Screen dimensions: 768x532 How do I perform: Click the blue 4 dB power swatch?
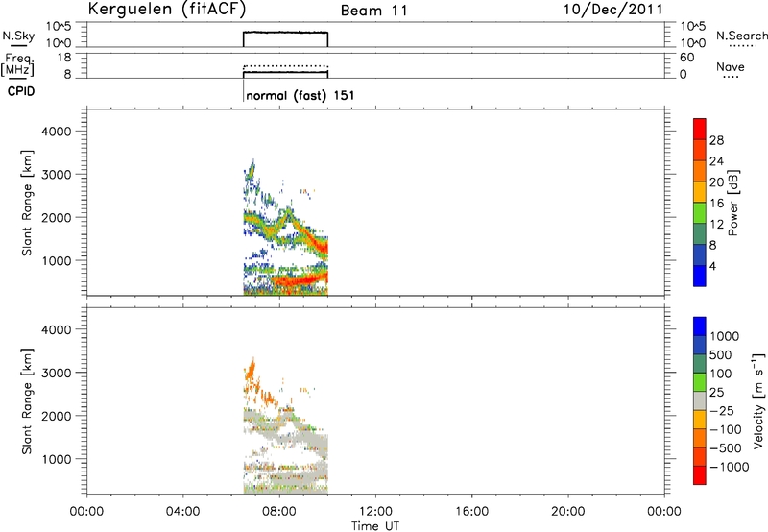coord(700,276)
